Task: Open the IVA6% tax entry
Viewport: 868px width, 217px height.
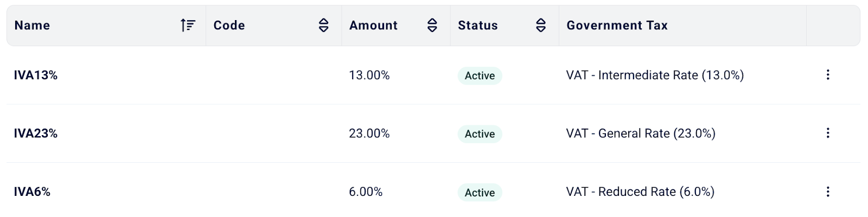Action: click(32, 192)
